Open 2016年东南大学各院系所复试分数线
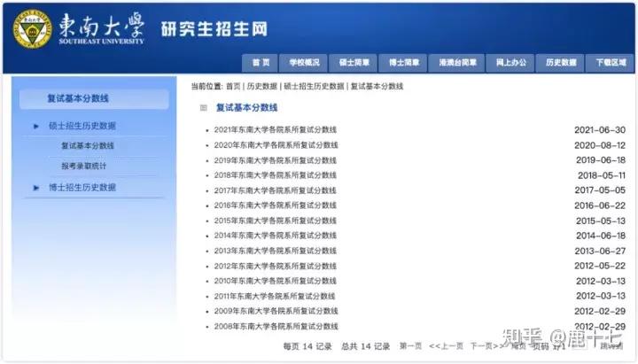Image resolution: width=638 pixels, height=364 pixels. pos(276,205)
